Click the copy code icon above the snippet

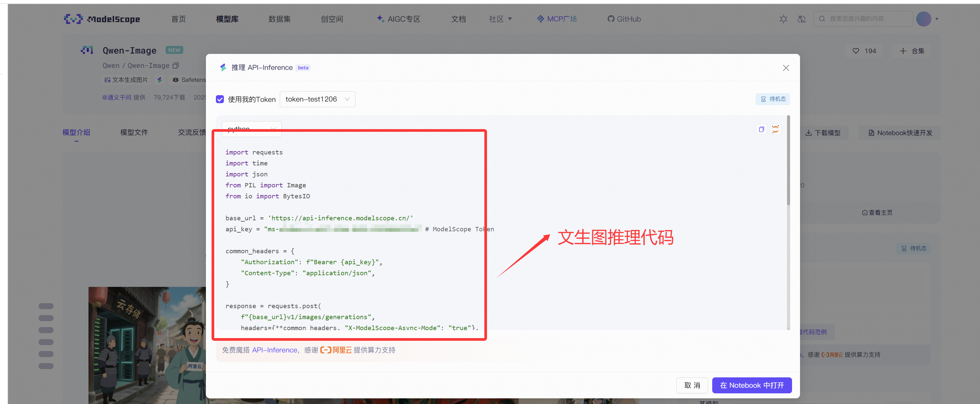761,129
